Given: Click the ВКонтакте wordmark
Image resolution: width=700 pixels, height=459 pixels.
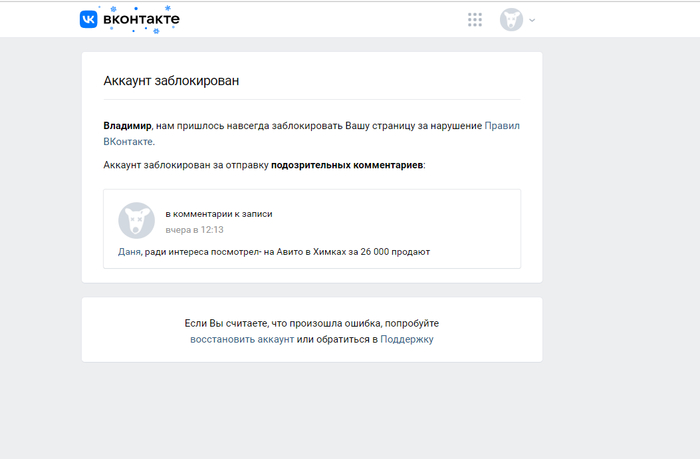Looking at the screenshot, I should click(x=141, y=19).
